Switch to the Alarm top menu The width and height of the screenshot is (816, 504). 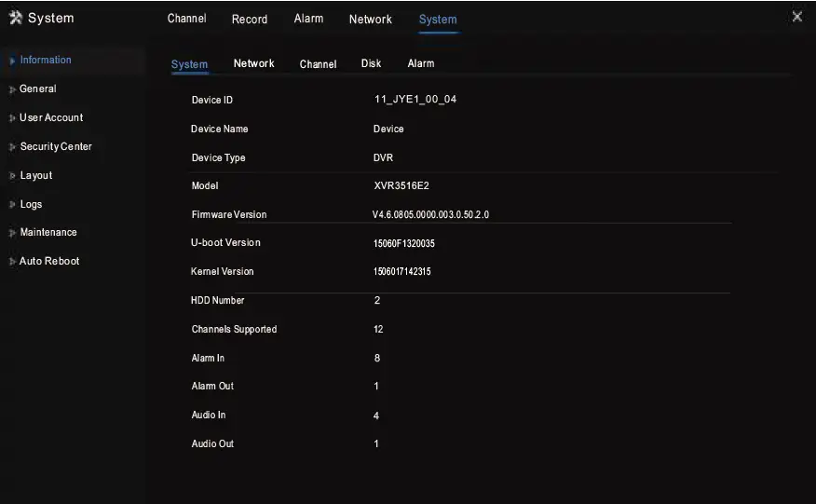(x=308, y=19)
